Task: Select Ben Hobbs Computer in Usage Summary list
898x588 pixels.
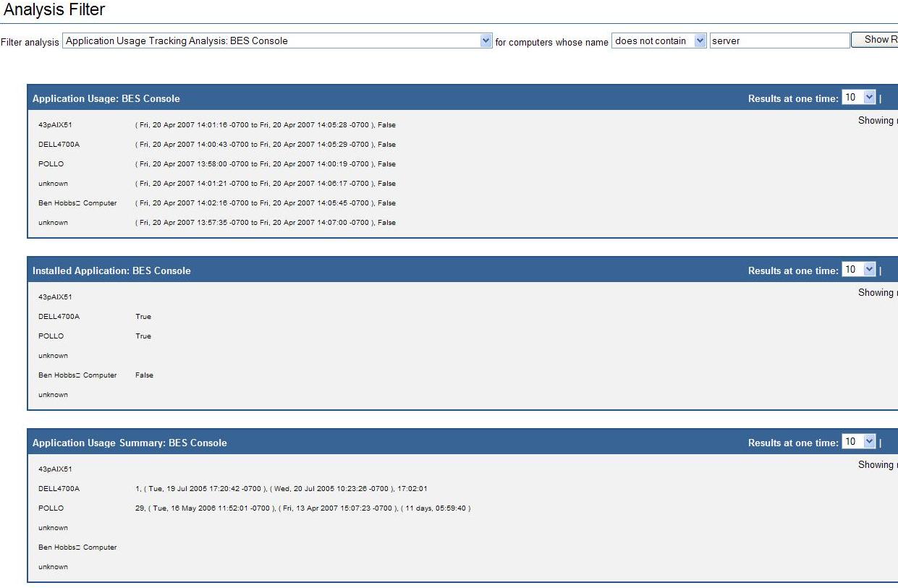Action: point(77,547)
